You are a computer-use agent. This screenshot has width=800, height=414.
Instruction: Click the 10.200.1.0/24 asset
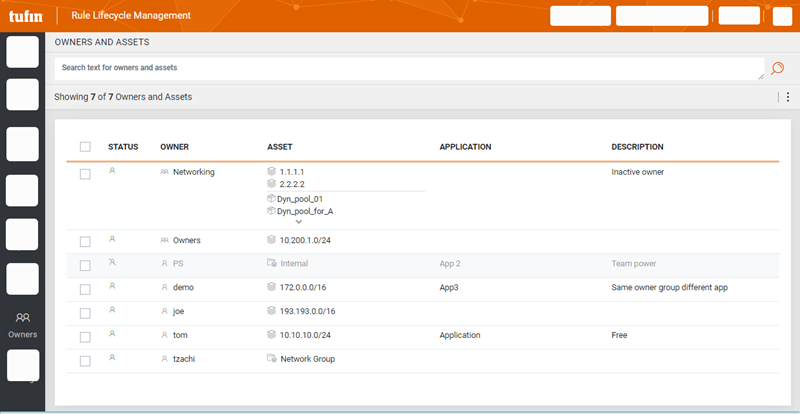click(x=305, y=240)
